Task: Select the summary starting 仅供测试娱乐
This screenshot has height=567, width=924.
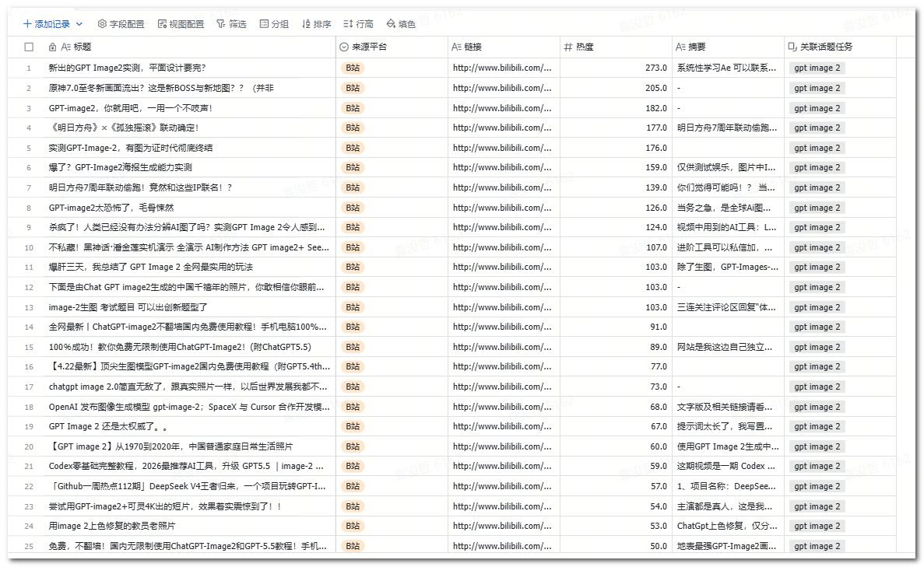Action: tap(726, 168)
